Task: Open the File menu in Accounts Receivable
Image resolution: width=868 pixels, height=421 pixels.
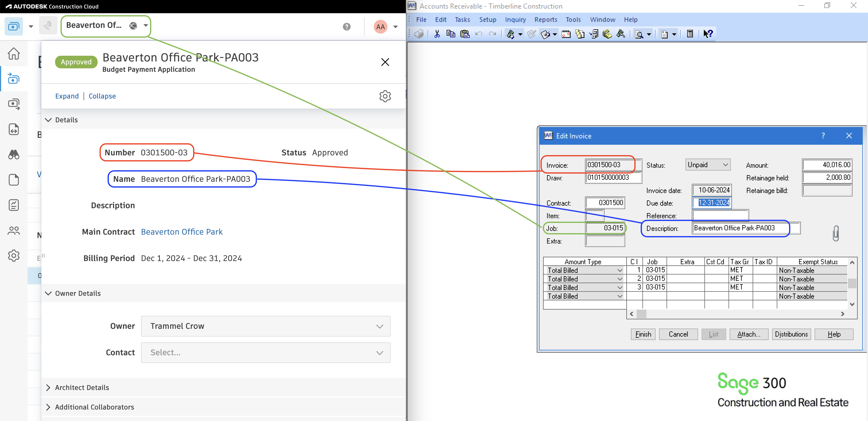Action: (421, 20)
